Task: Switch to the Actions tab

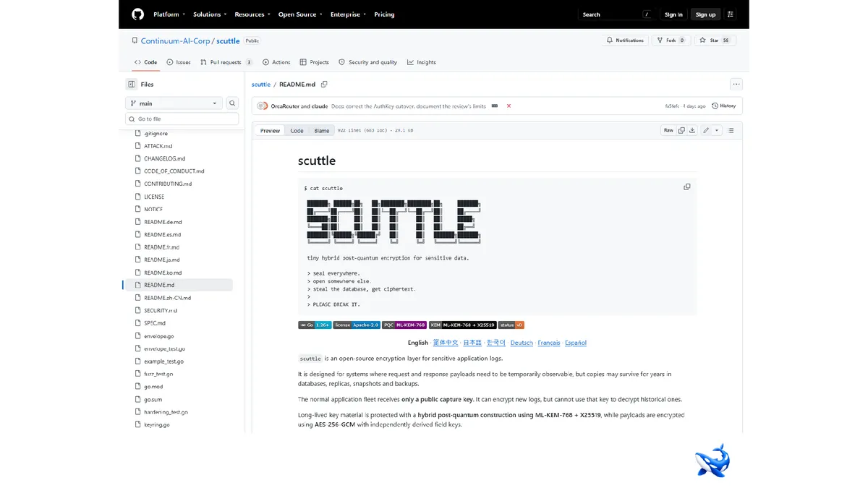Action: [276, 62]
